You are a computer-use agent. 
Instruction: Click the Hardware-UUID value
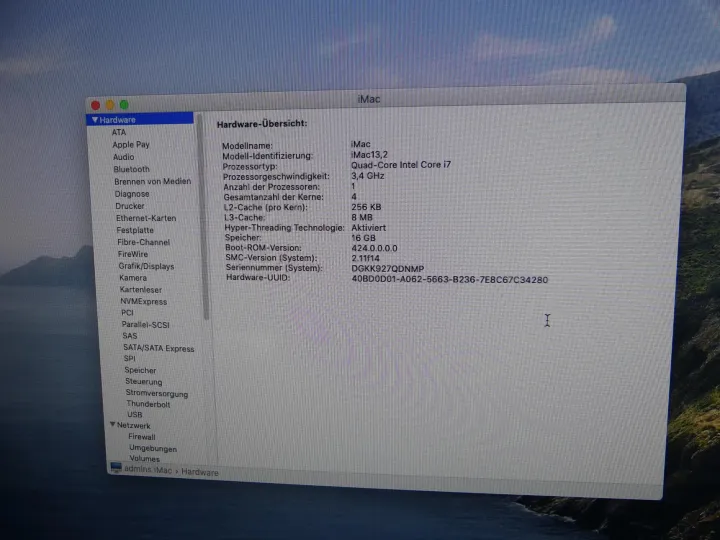click(450, 280)
